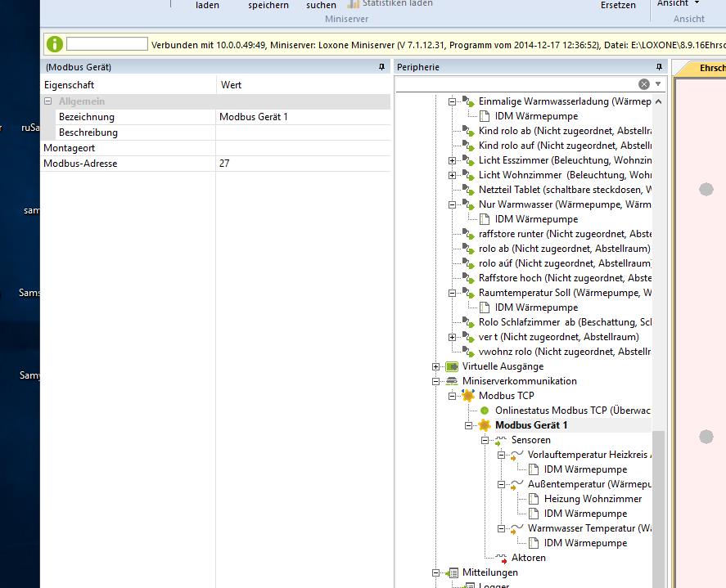Image resolution: width=726 pixels, height=588 pixels.
Task: Clear the Peripherie search field
Action: click(x=644, y=84)
